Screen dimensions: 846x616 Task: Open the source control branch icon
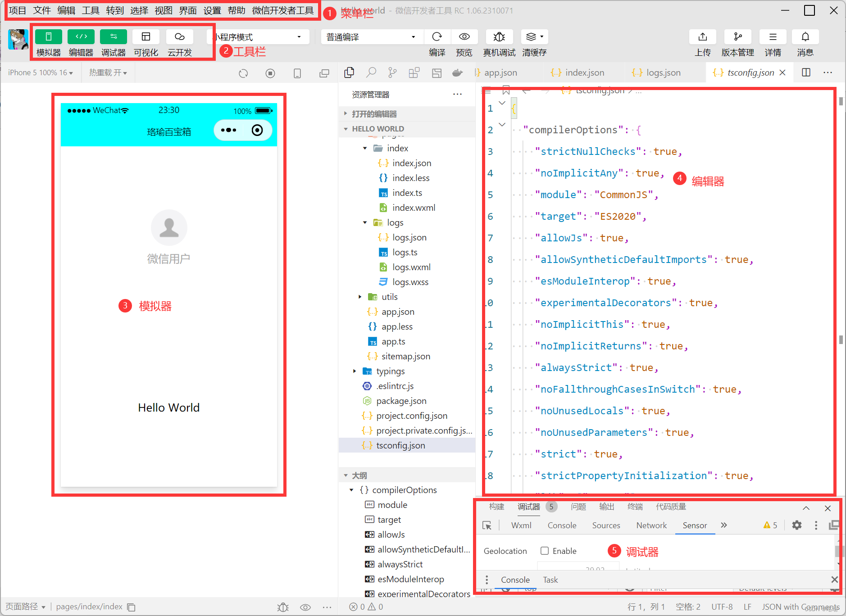393,72
